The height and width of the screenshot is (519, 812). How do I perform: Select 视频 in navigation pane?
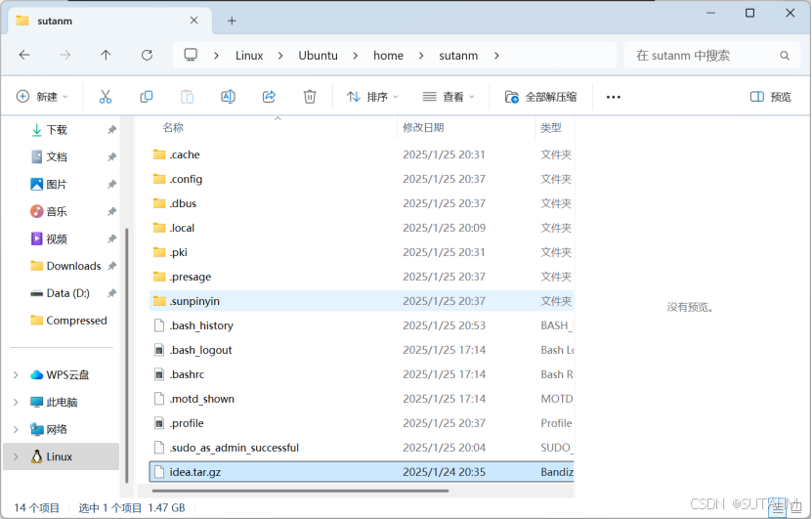coord(57,238)
